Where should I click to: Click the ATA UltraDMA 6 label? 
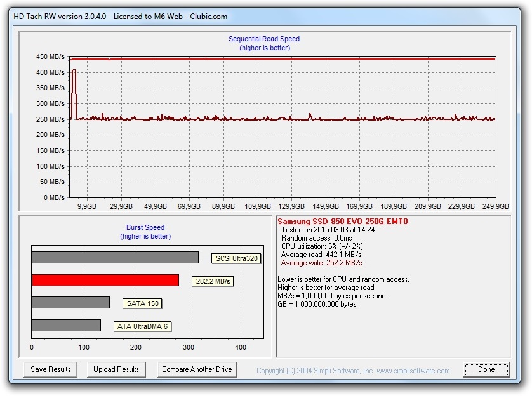[x=143, y=326]
